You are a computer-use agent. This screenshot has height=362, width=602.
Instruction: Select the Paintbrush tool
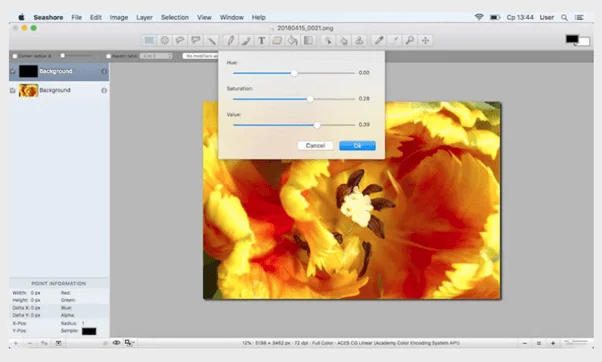[x=246, y=40]
